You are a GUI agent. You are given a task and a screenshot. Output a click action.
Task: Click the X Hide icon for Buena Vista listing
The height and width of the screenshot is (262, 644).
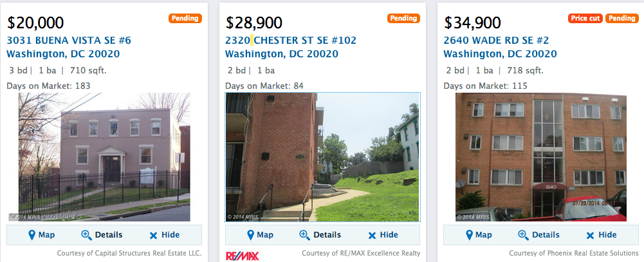[x=153, y=235]
